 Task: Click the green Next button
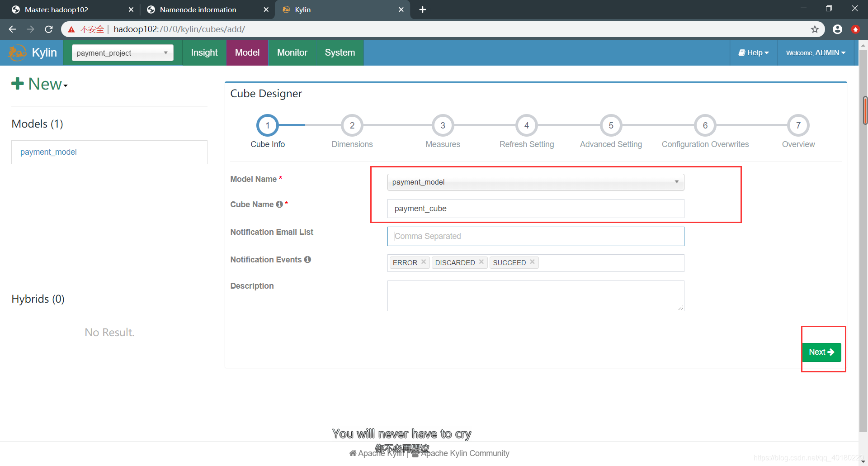[821, 352]
